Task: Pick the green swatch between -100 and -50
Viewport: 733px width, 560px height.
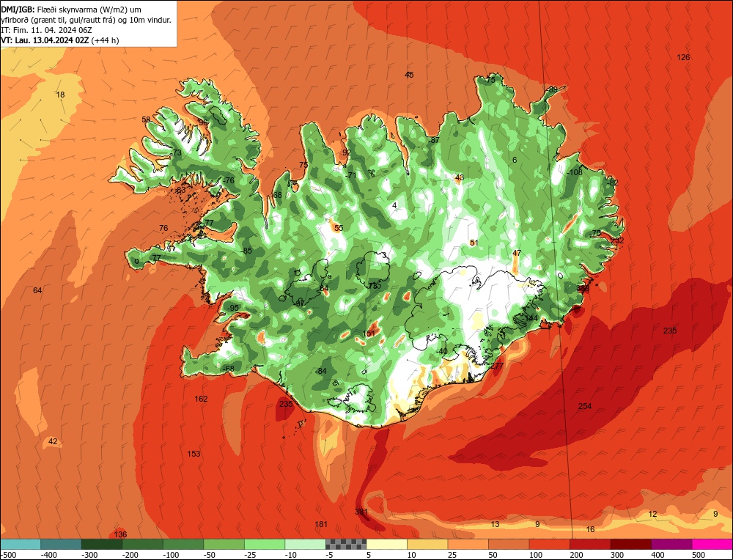Action: [183, 544]
